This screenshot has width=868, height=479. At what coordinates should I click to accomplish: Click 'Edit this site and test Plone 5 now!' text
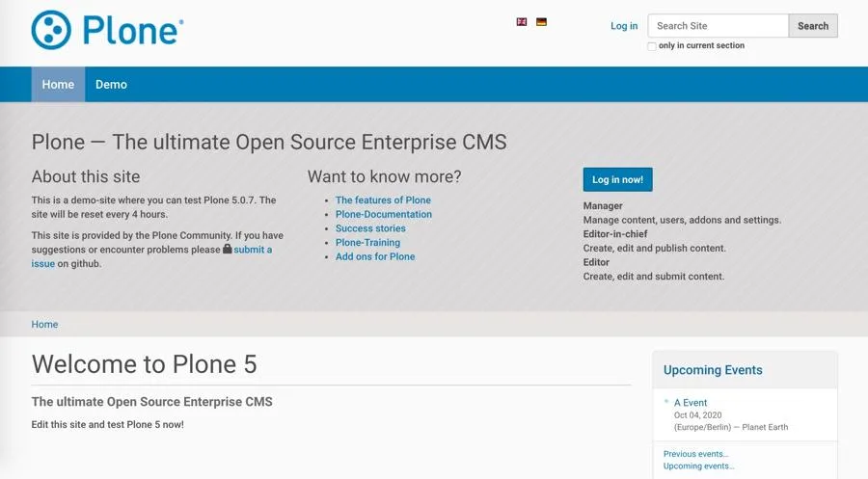pos(107,425)
